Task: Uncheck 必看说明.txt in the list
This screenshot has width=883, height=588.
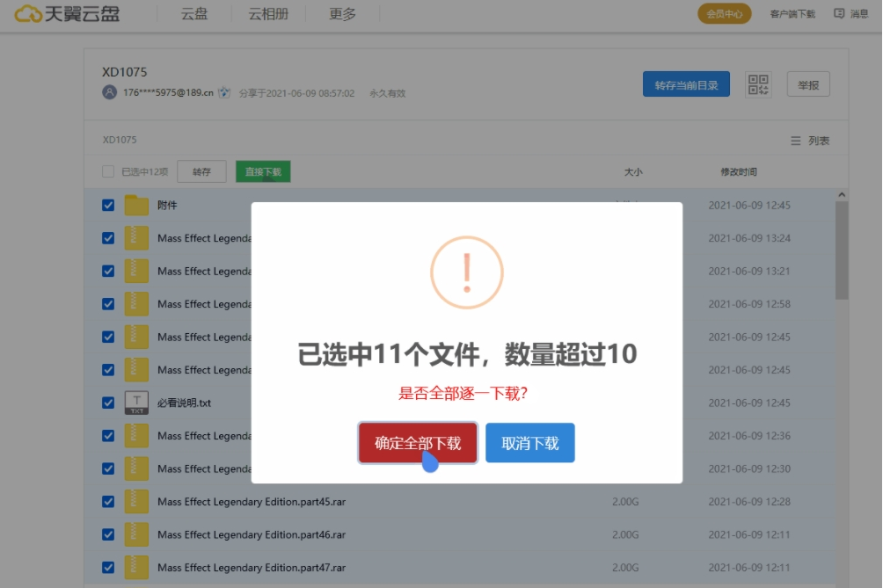Action: (x=107, y=402)
